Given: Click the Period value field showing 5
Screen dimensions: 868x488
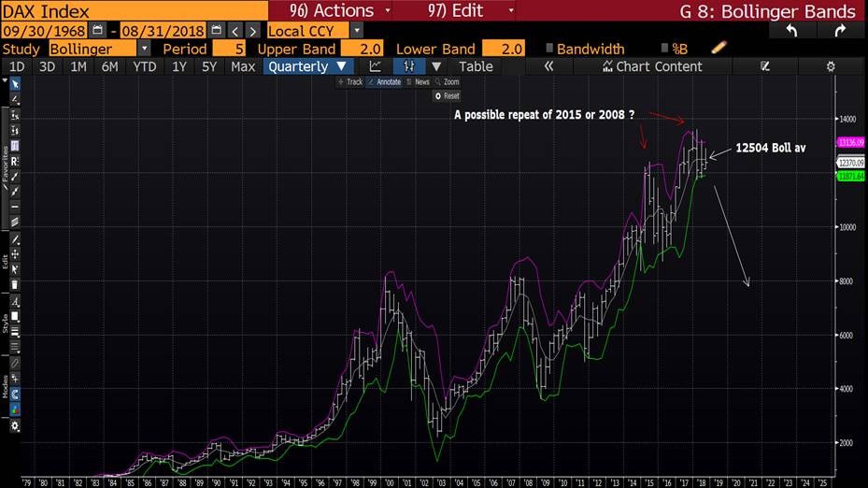Looking at the screenshot, I should [x=229, y=49].
